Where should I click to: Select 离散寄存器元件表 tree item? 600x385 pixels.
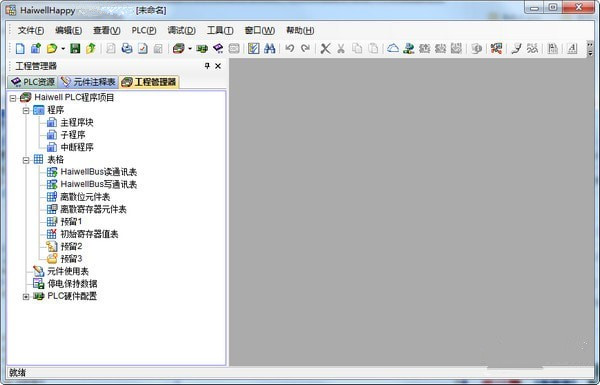(x=93, y=209)
